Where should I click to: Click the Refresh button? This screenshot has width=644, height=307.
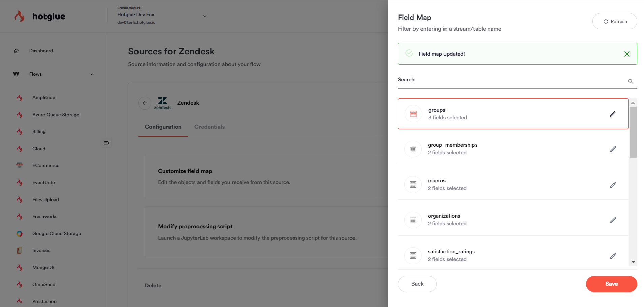coord(615,21)
